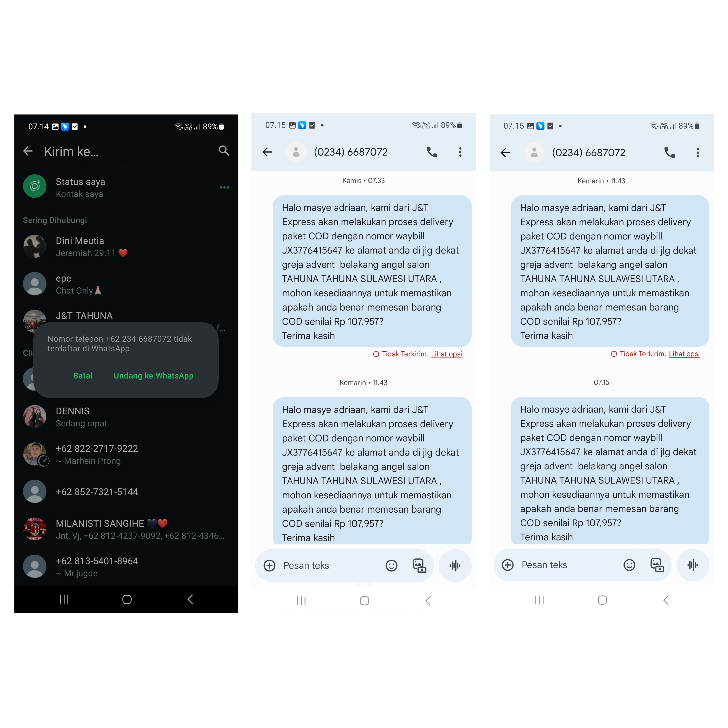Select Dini Meutia contact
Screen dimensions: 728x728
tap(126, 247)
